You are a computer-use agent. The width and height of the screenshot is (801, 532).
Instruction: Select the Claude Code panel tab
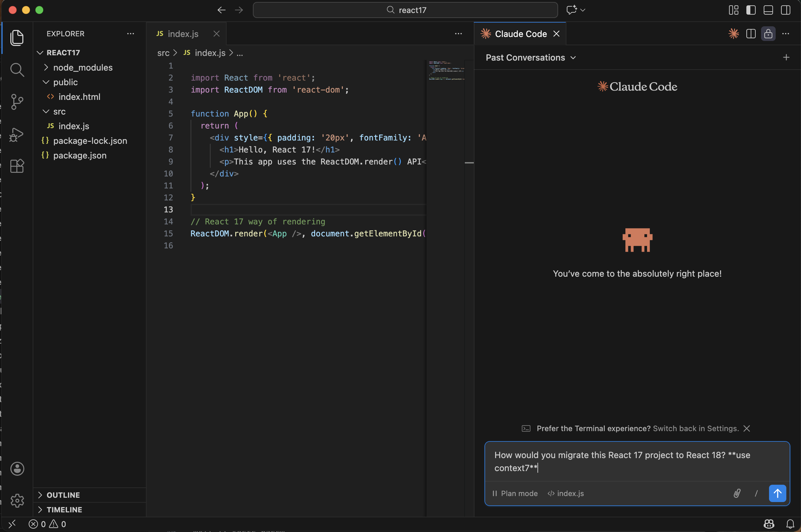pyautogui.click(x=520, y=34)
